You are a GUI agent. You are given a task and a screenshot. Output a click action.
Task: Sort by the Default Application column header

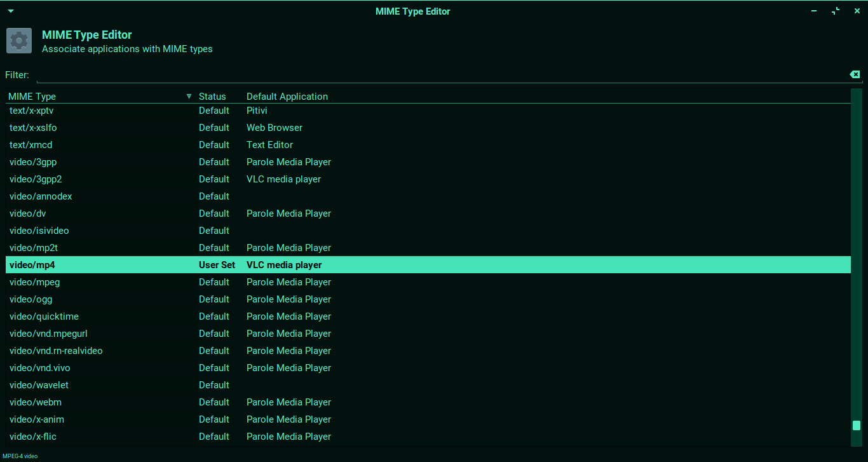click(287, 97)
